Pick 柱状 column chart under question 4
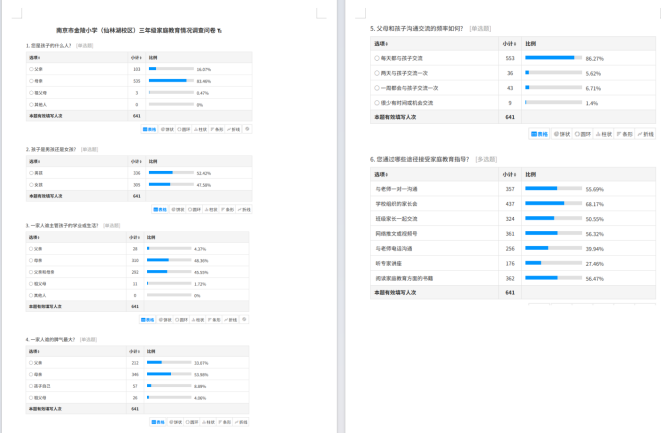The image size is (661, 433). (209, 422)
